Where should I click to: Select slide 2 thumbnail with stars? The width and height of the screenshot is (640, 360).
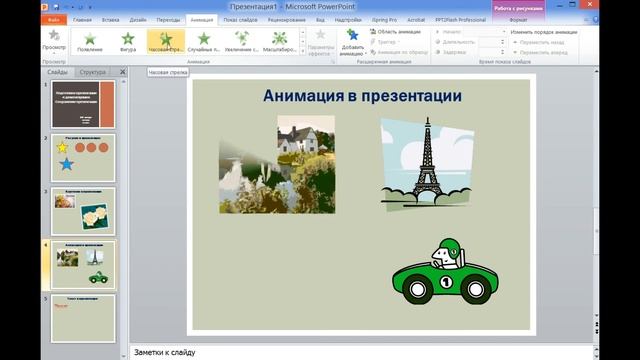tap(83, 158)
